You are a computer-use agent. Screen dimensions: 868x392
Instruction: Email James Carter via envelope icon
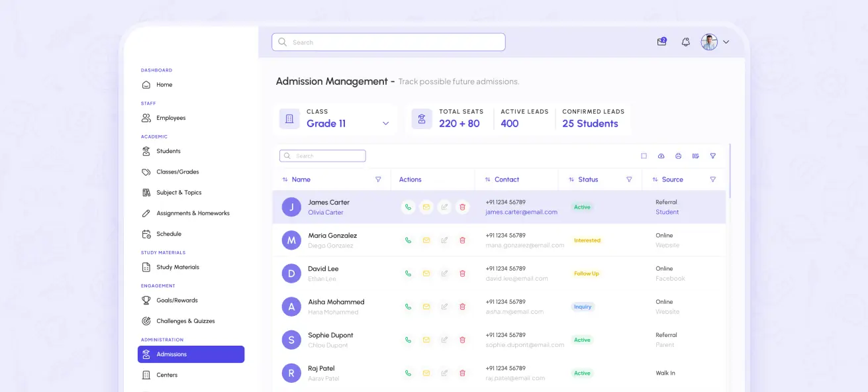(x=426, y=207)
